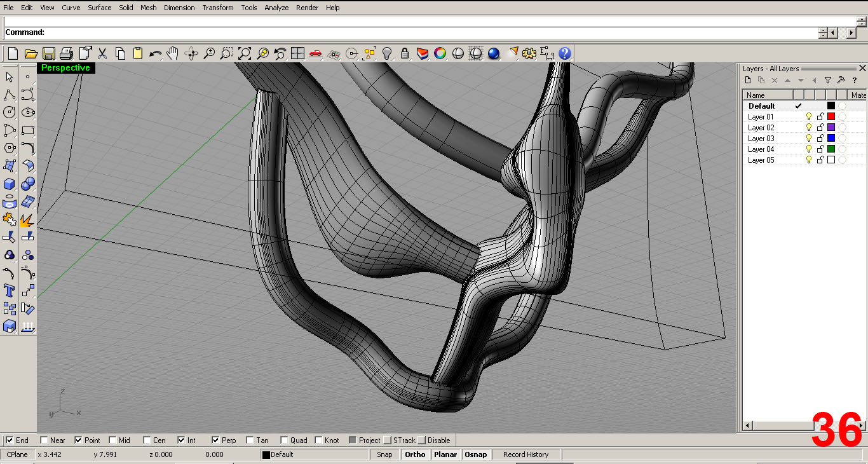Click the Perspective viewport title label
The image size is (868, 464).
(65, 68)
